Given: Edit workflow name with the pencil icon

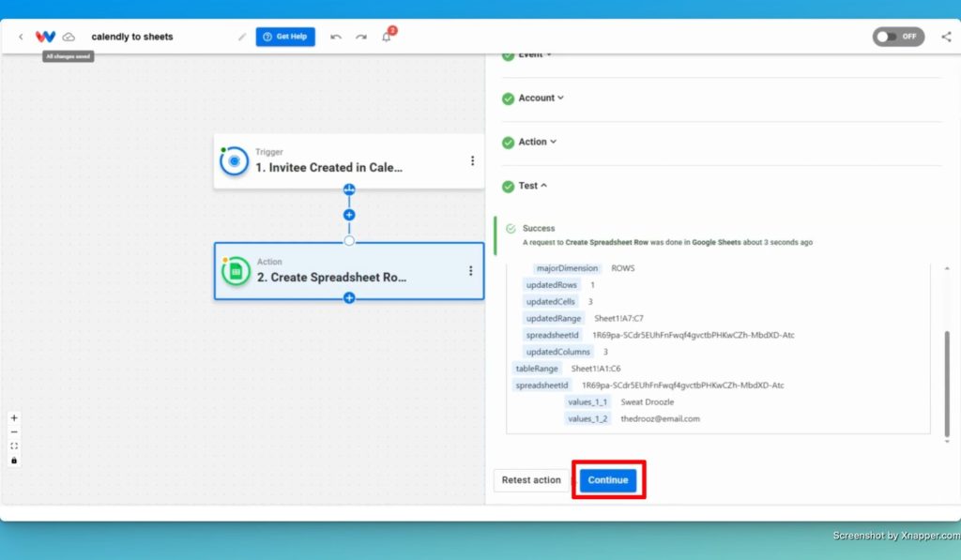Looking at the screenshot, I should click(242, 37).
